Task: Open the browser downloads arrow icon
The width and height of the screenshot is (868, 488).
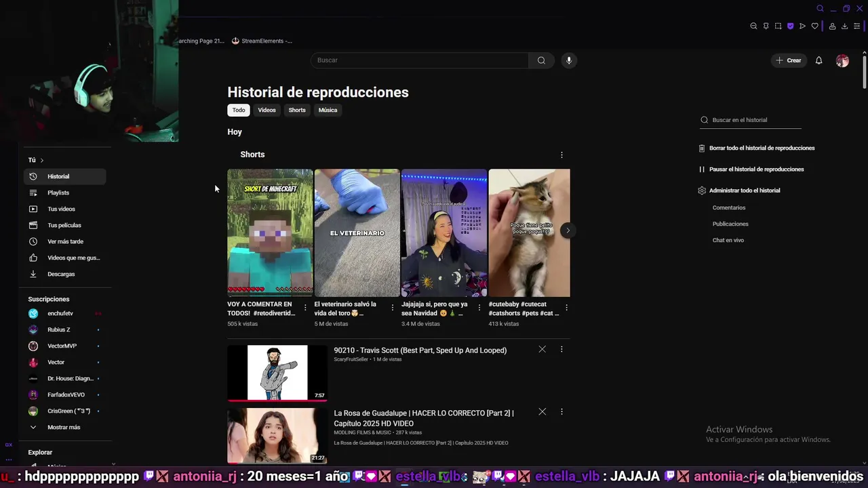Action: (x=844, y=26)
